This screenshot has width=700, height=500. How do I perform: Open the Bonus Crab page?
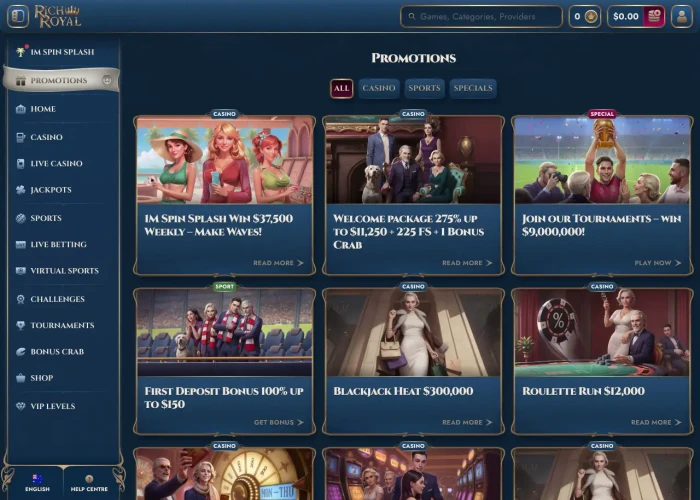(x=57, y=352)
